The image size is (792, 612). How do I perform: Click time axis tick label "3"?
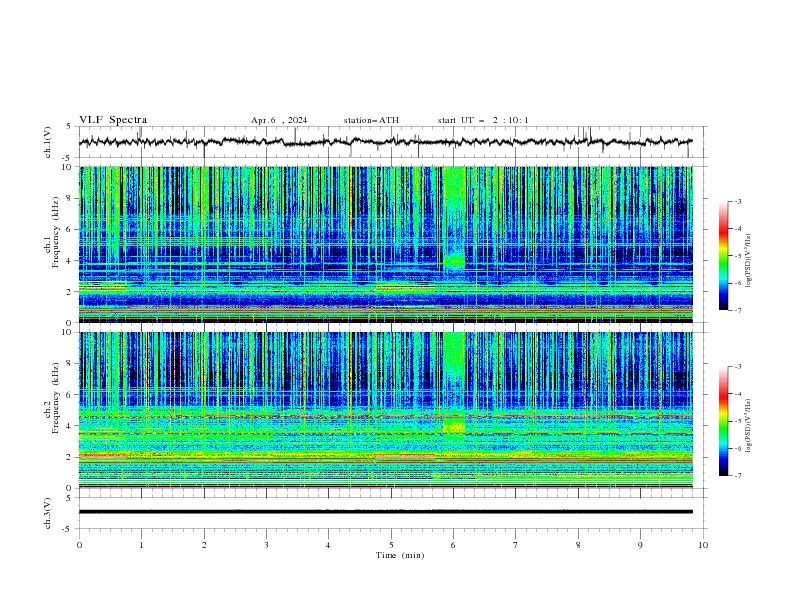(x=266, y=545)
